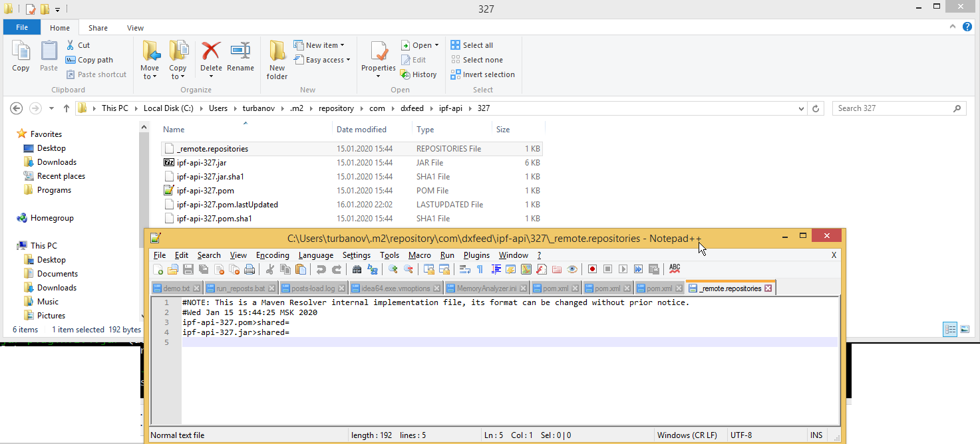Switch to Share ribbon tab
The height and width of the screenshot is (444, 980).
point(98,28)
